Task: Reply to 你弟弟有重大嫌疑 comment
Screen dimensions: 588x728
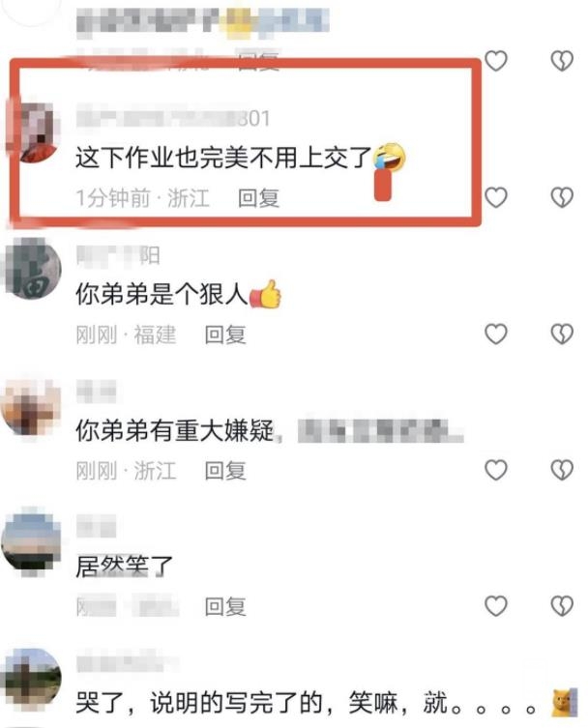Action: [x=225, y=470]
